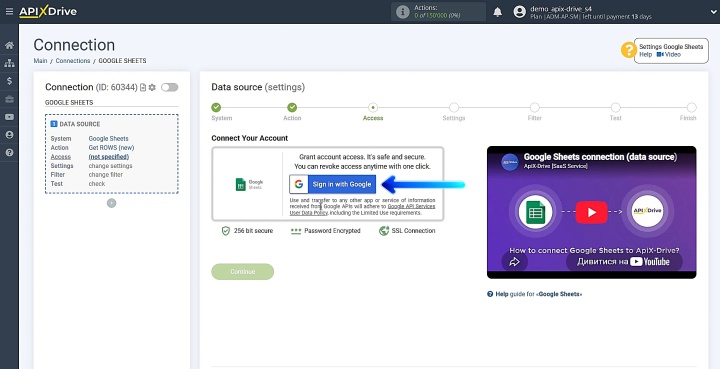
Task: Click the Google Sheets logo
Action: pyautogui.click(x=249, y=184)
